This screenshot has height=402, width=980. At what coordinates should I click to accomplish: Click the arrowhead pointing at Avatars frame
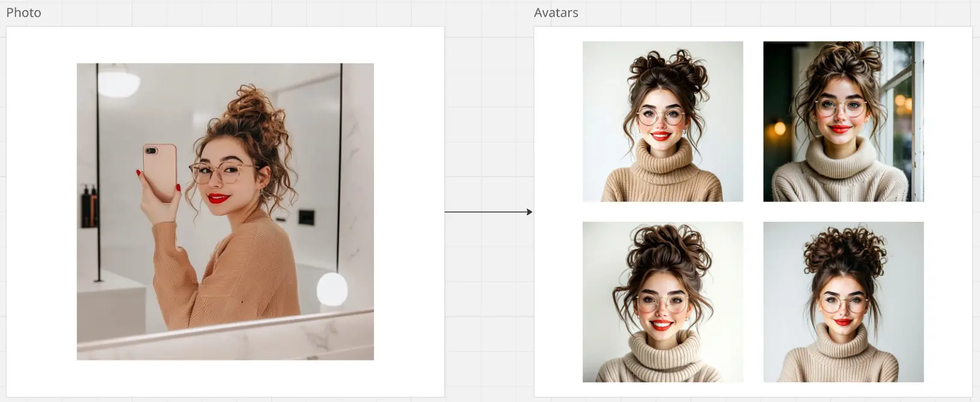point(530,212)
